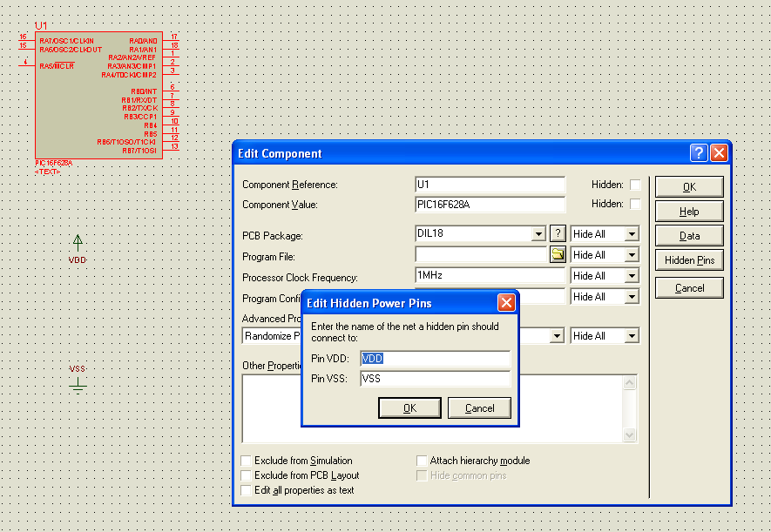Click the Pin VDD net name field

point(436,359)
